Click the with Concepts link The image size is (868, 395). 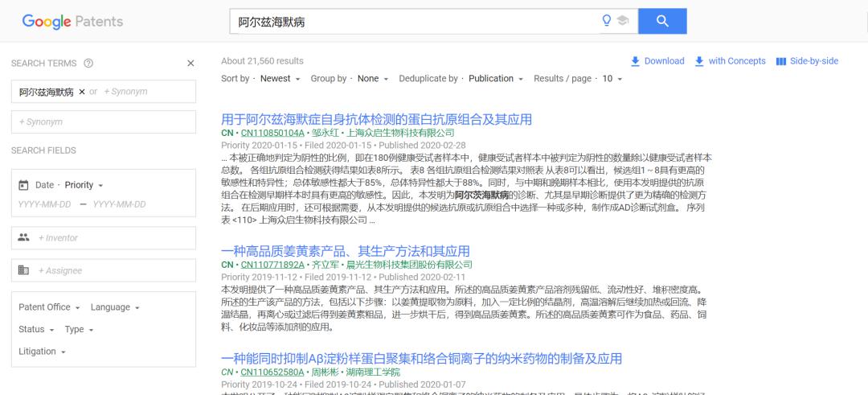click(x=737, y=61)
